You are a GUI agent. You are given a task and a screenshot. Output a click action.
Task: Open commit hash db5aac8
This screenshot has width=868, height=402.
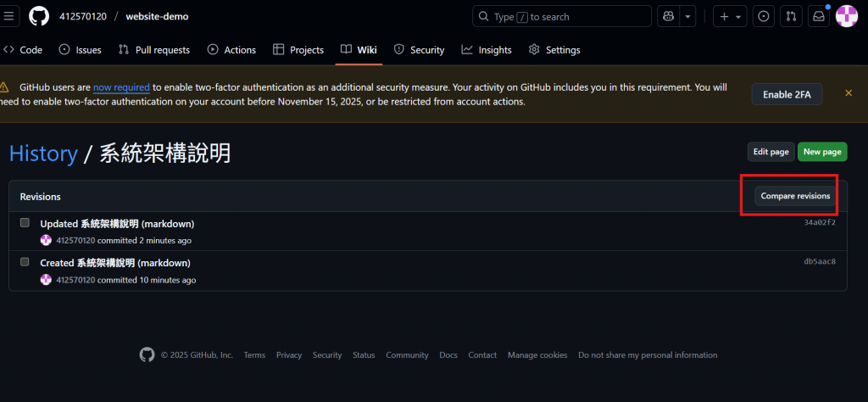(820, 261)
